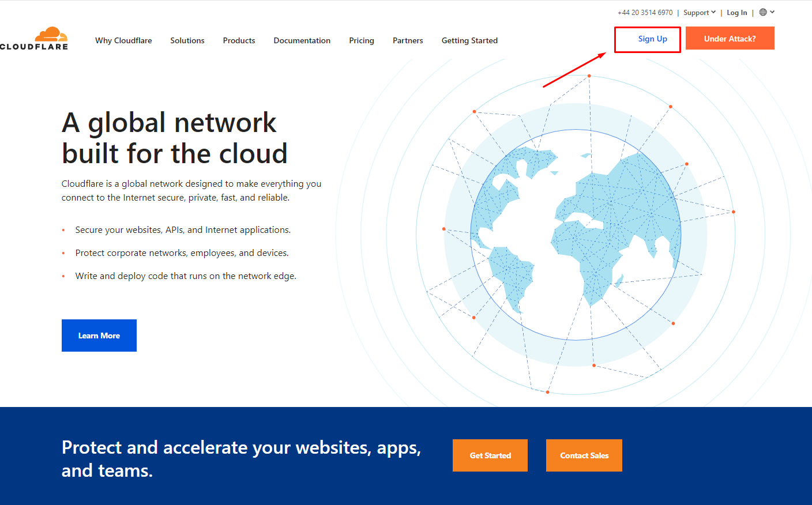The height and width of the screenshot is (505, 812).
Task: Click the Get Started button
Action: [x=490, y=455]
